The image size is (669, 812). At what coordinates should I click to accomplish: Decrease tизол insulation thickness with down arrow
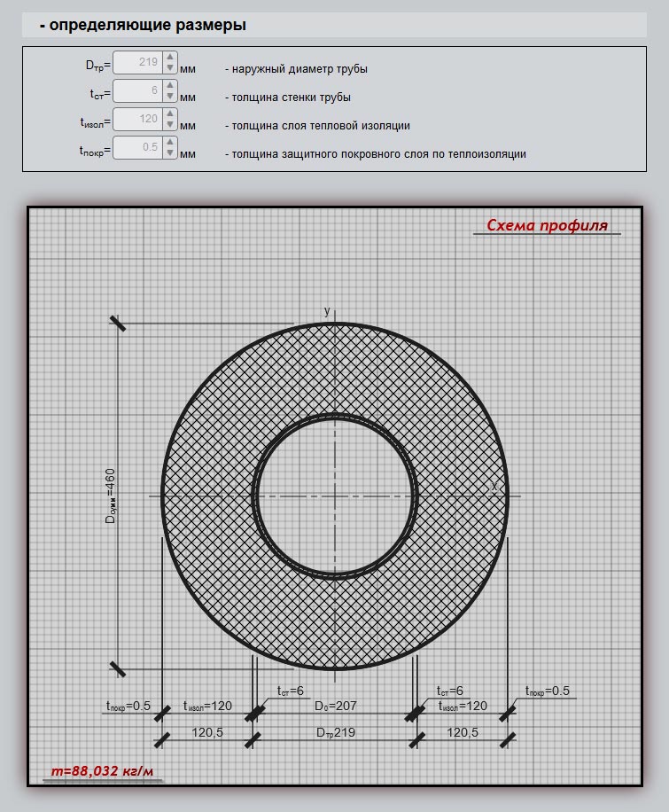[x=170, y=126]
